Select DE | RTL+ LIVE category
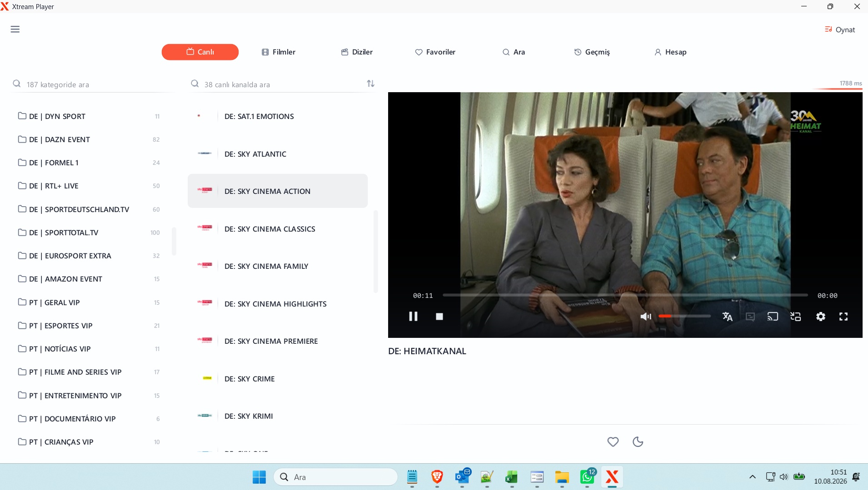The height and width of the screenshot is (490, 868). coord(89,186)
